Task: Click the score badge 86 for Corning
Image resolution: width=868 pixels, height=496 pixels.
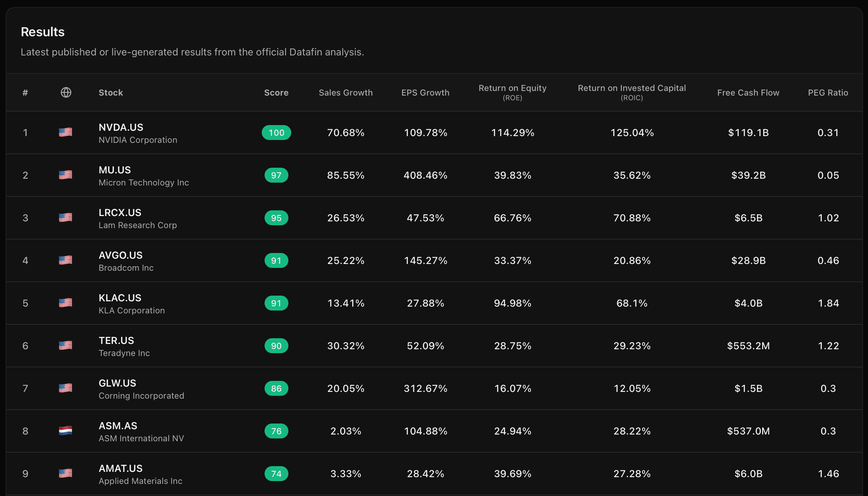Action: pos(276,388)
